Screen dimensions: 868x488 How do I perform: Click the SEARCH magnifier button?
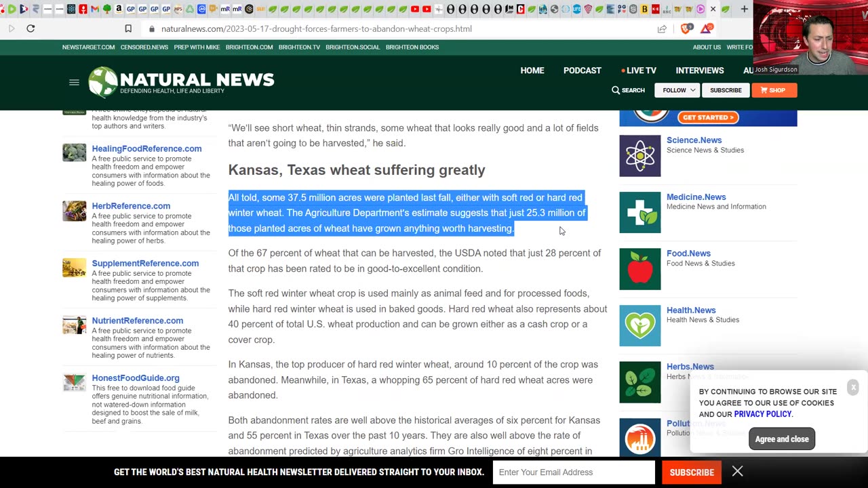[628, 90]
